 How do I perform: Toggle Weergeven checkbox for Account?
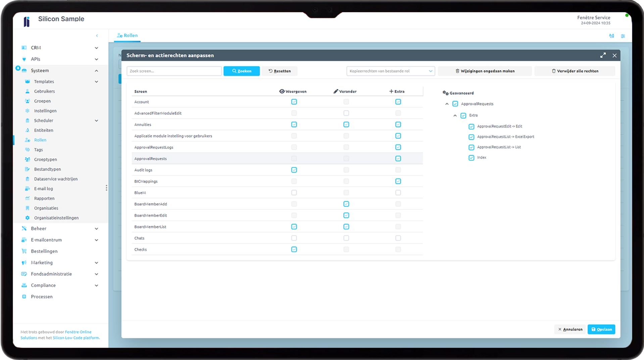coord(294,102)
